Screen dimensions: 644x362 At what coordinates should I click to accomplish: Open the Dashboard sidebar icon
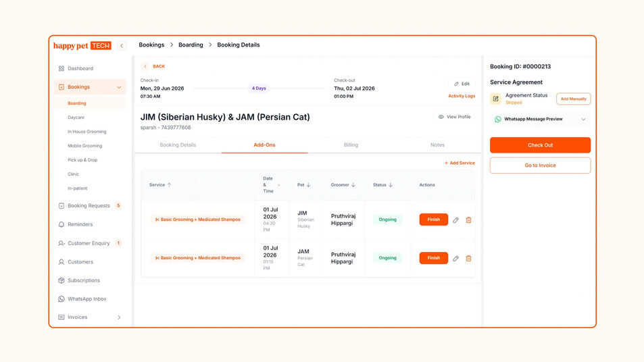tap(61, 68)
